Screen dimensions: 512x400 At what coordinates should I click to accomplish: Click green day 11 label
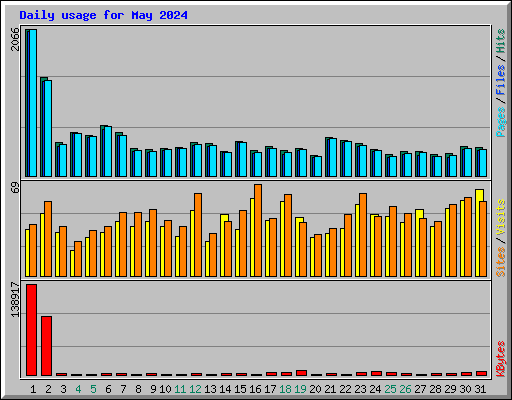click(180, 389)
